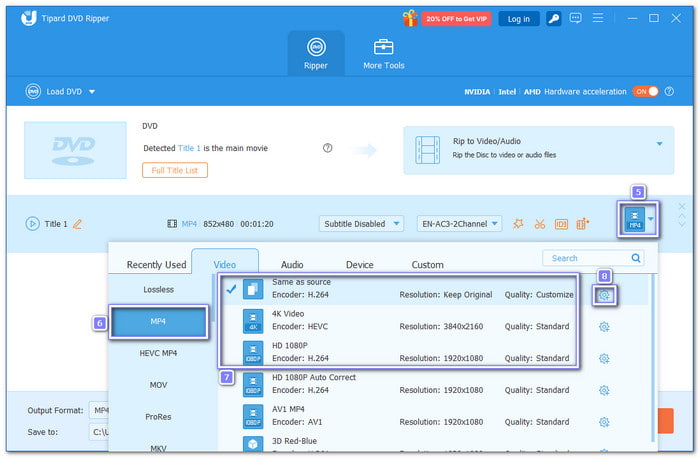700x458 pixels.
Task: Click the Full Title List button
Action: pyautogui.click(x=175, y=170)
